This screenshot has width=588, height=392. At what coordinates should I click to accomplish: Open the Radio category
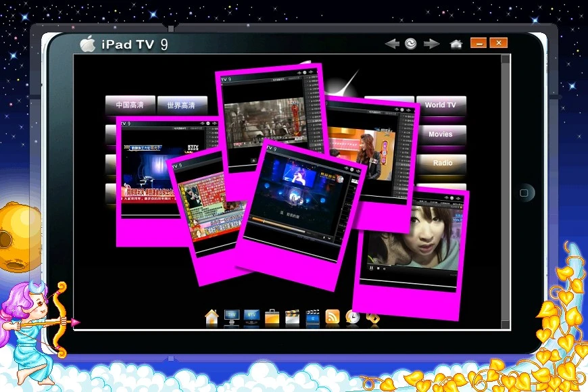pos(443,163)
